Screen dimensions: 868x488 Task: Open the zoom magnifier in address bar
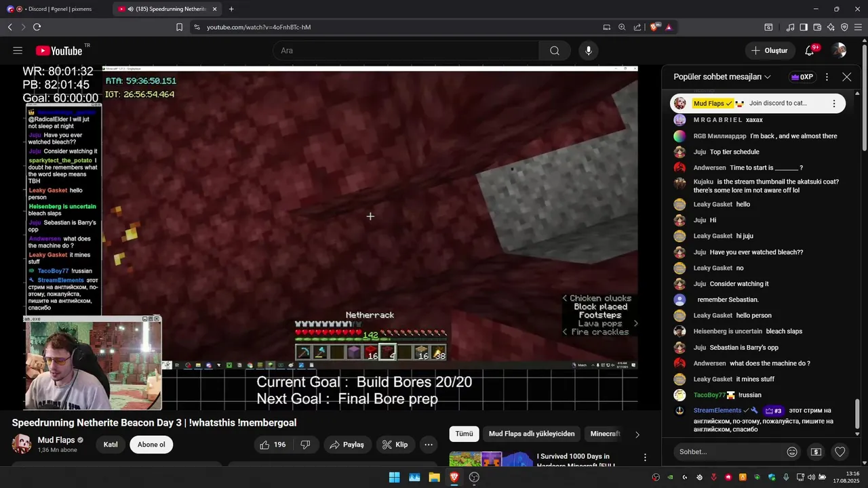pyautogui.click(x=622, y=27)
